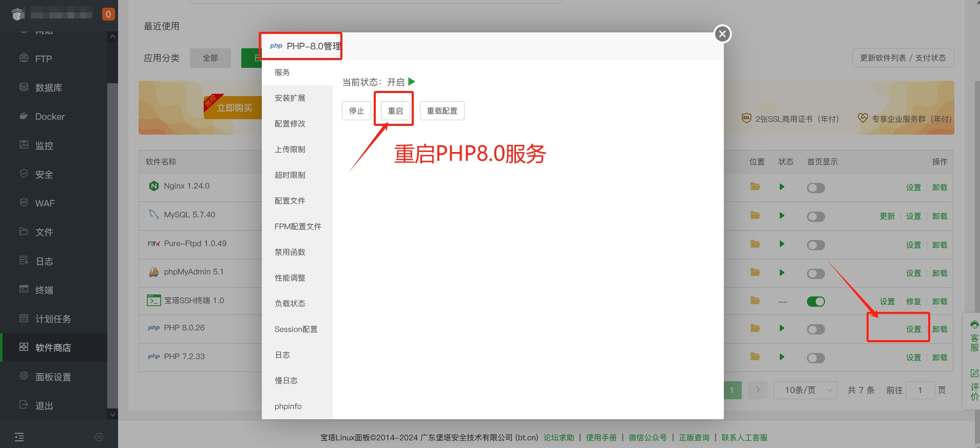The height and width of the screenshot is (448, 980).
Task: Turn off the homepage display toggle for 宝塔SSH终端
Action: [815, 302]
